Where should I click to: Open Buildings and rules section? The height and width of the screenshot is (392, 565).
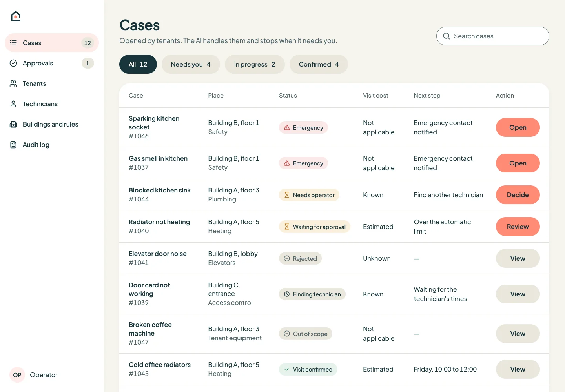pyautogui.click(x=52, y=124)
